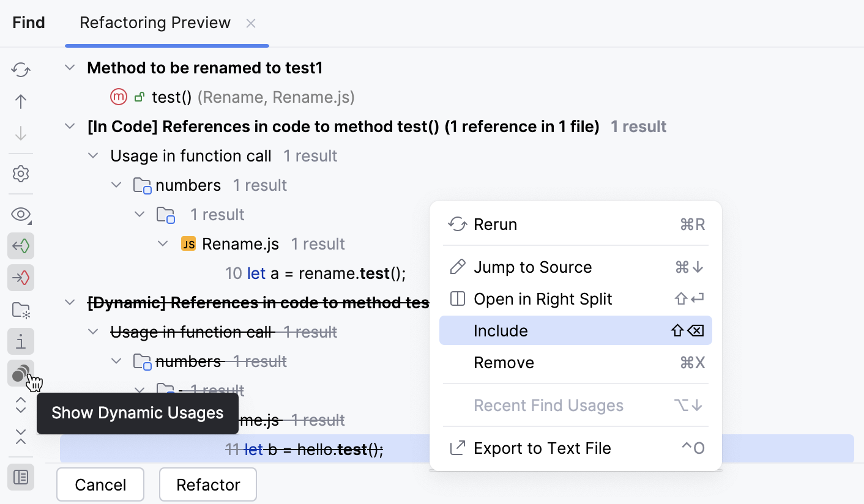Toggle the usage preview eye icon
The image size is (864, 504).
tap(20, 215)
